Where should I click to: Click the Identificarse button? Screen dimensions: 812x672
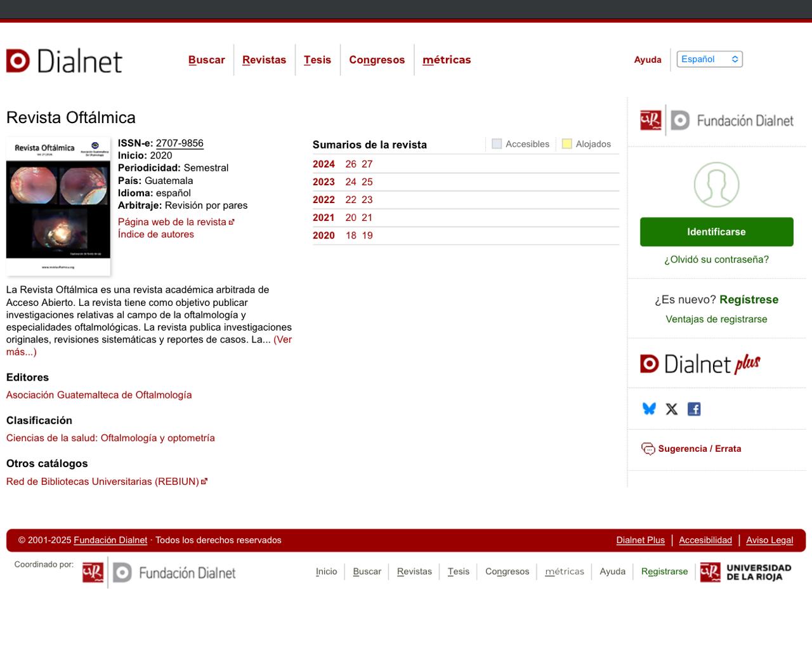click(x=716, y=232)
